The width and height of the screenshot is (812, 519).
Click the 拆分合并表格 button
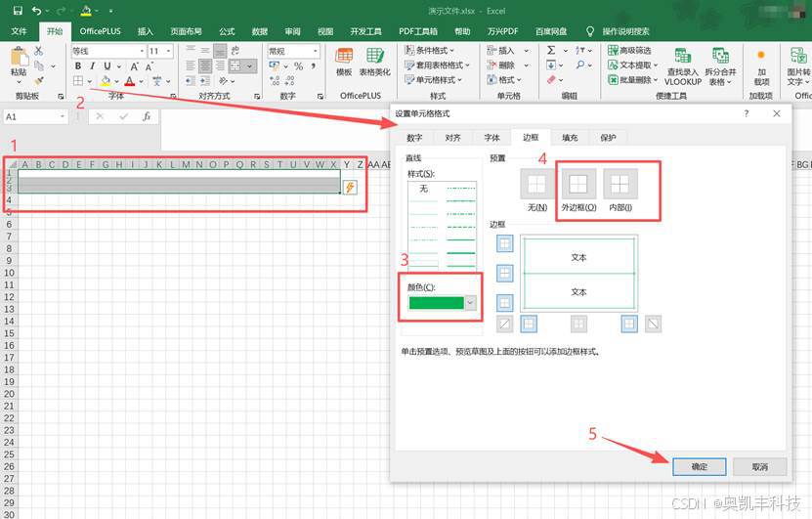click(x=720, y=66)
